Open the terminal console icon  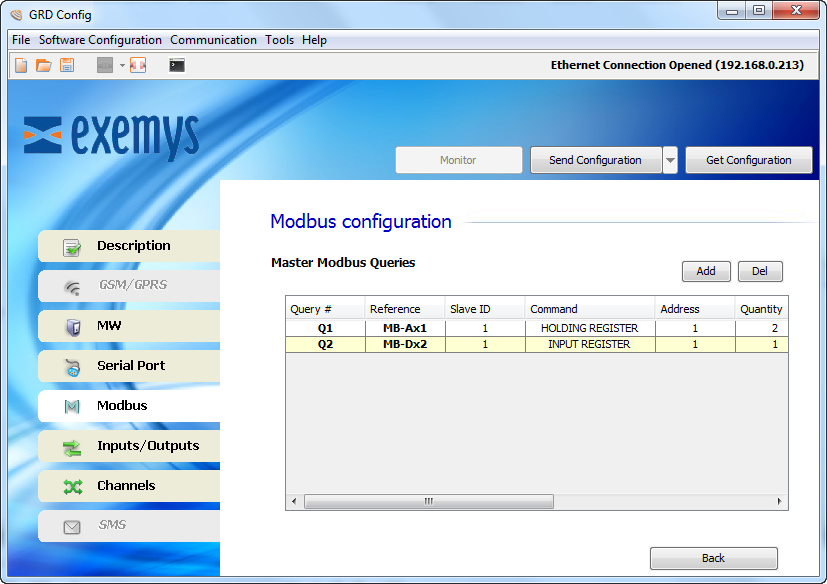click(177, 65)
